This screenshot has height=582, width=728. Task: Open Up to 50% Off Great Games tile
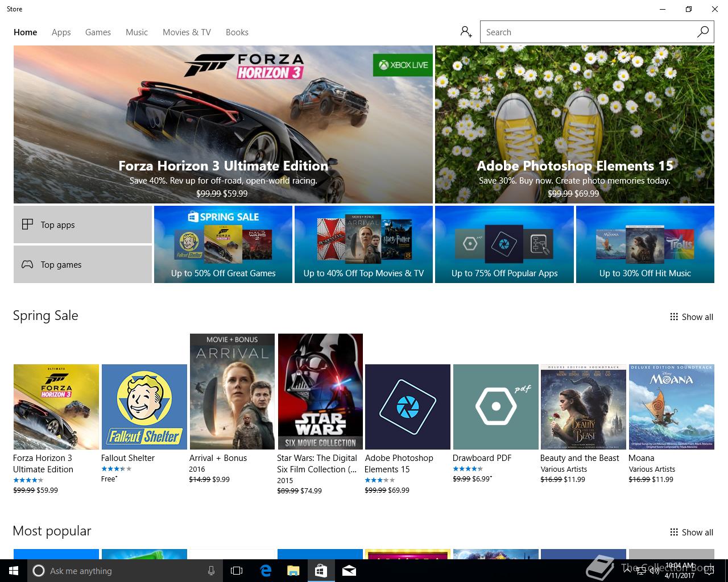pyautogui.click(x=223, y=244)
